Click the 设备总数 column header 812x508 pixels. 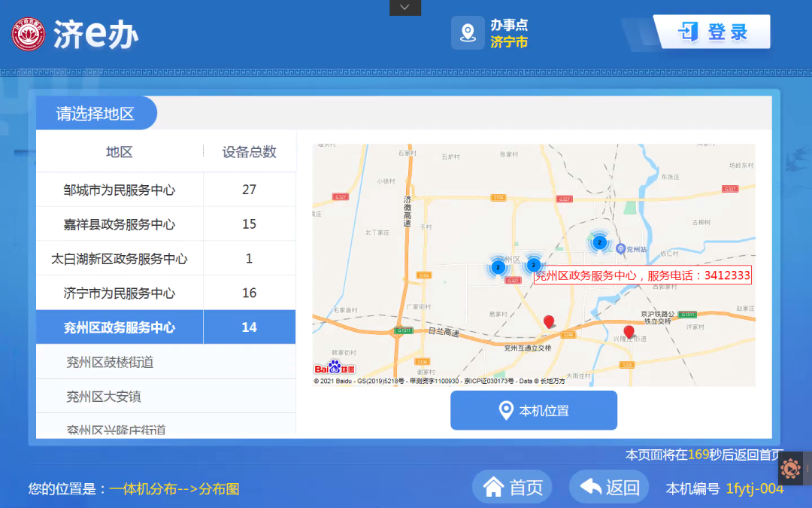click(249, 151)
